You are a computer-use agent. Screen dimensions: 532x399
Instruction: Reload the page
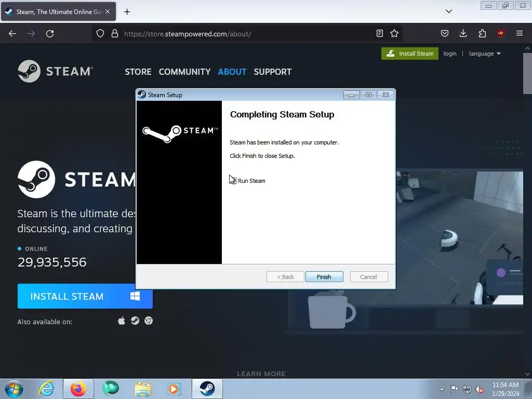point(50,34)
